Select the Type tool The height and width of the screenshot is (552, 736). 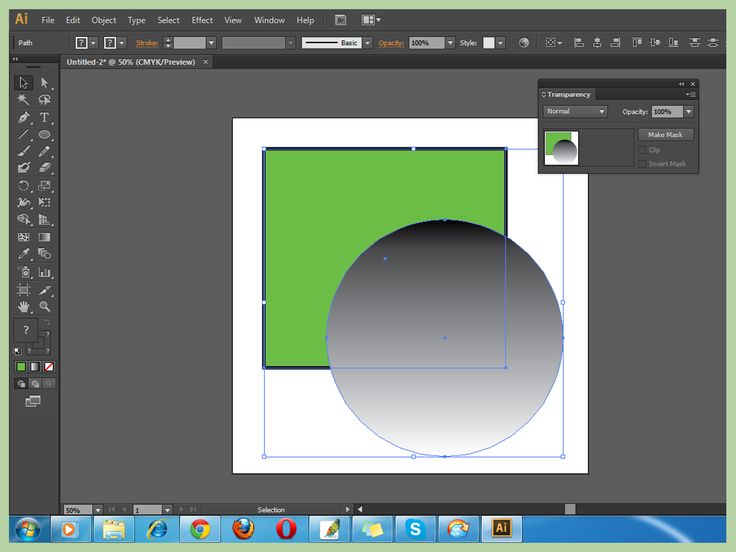(x=45, y=117)
